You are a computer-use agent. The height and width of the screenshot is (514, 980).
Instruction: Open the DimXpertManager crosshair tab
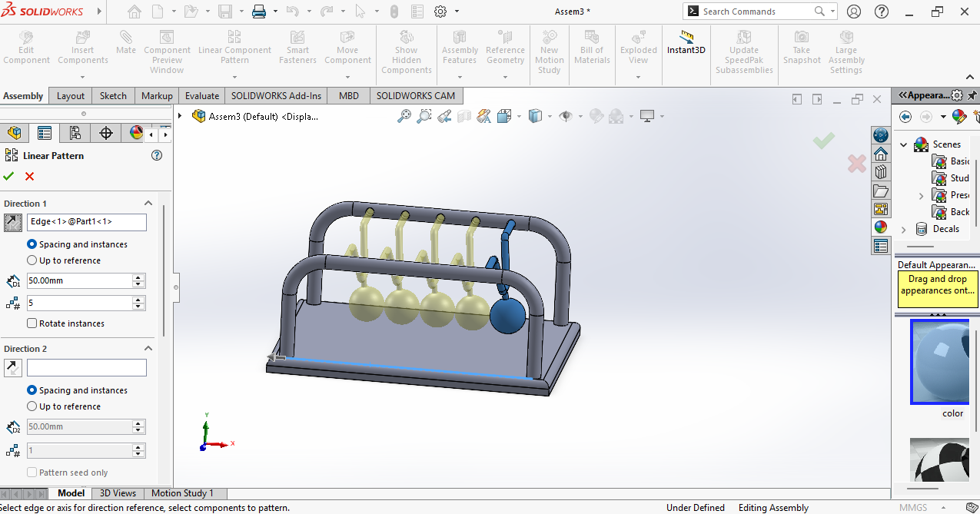point(106,133)
